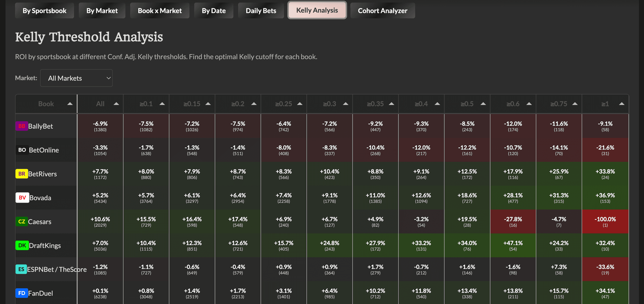Go to the Daily Bets tab

[261, 11]
